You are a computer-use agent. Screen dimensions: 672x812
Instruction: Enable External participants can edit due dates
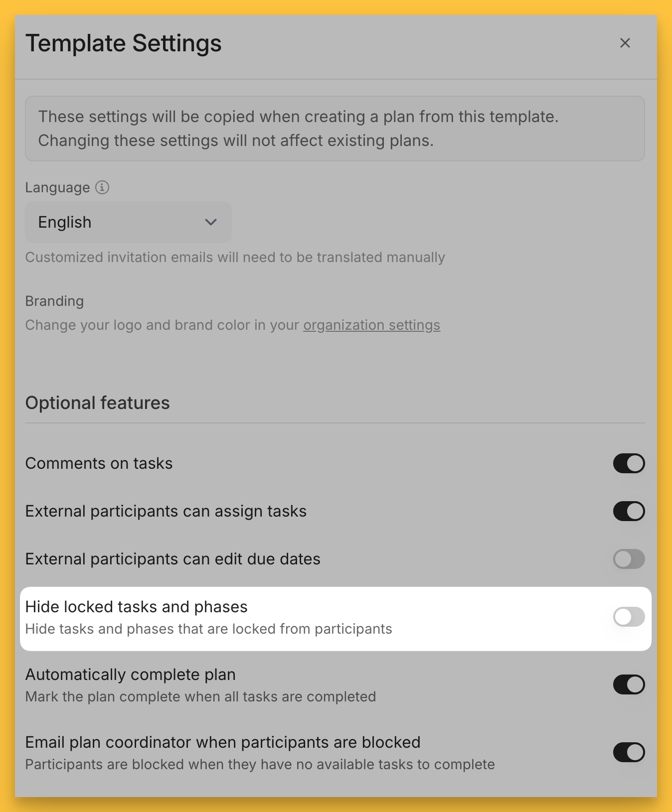pyautogui.click(x=629, y=559)
